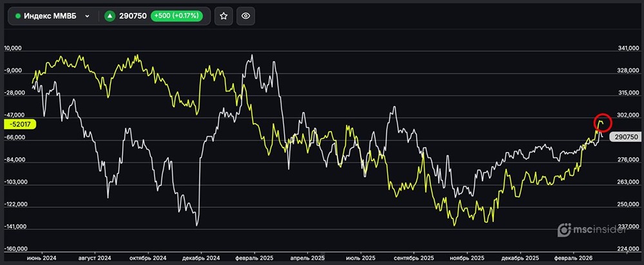Click the 263,000 right axis value
This screenshot has height=265, width=644.
pos(629,182)
